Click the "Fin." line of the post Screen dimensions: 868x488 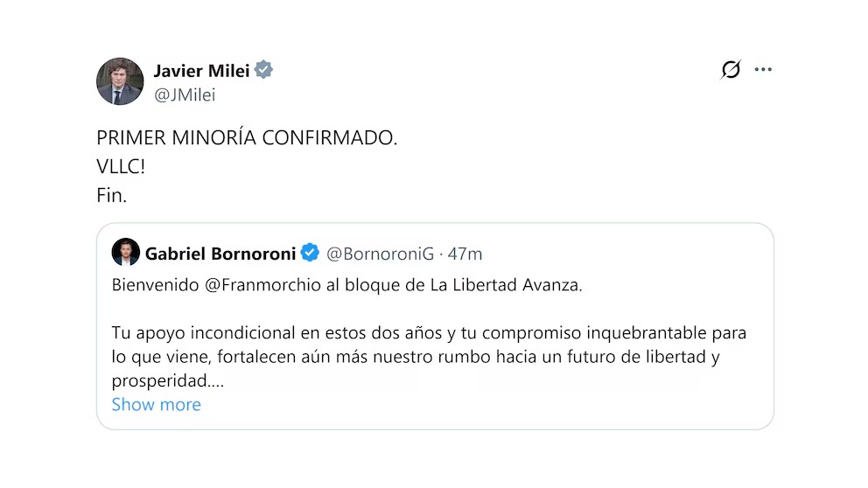point(112,196)
